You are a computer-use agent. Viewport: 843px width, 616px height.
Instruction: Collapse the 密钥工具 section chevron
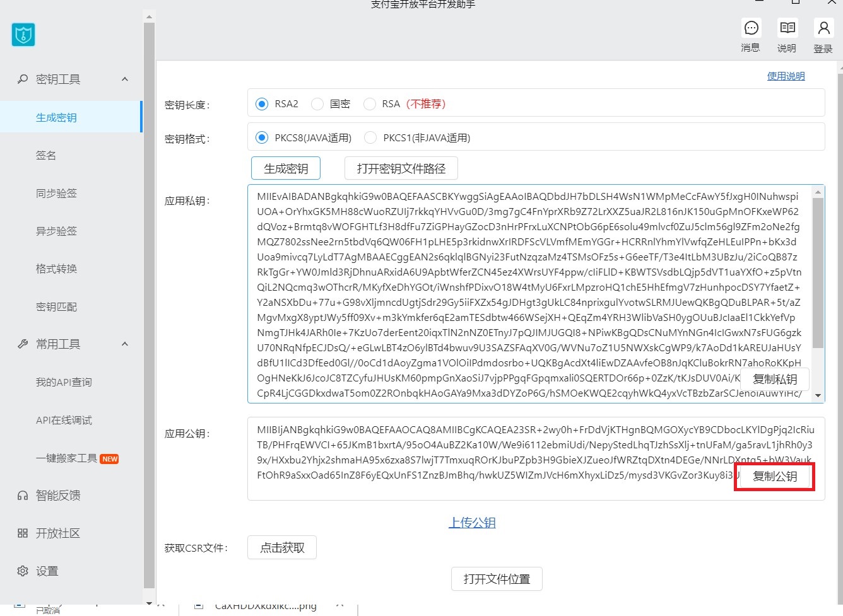click(x=125, y=79)
